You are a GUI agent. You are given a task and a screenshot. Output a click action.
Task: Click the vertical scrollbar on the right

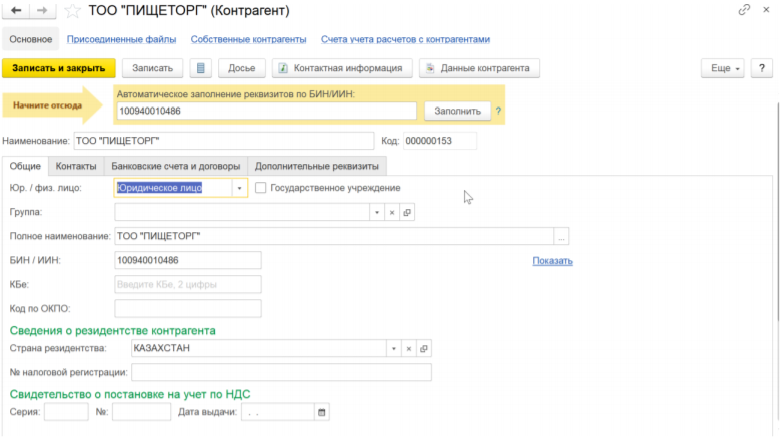click(x=778, y=210)
